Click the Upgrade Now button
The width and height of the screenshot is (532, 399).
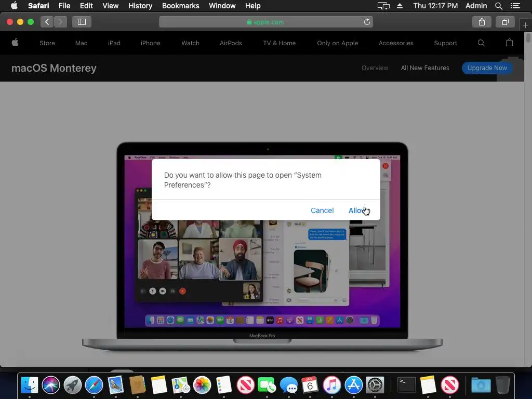pyautogui.click(x=487, y=68)
